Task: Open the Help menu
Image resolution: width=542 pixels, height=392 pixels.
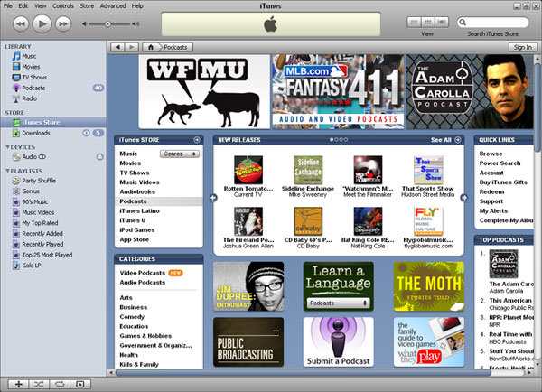Action: [137, 6]
